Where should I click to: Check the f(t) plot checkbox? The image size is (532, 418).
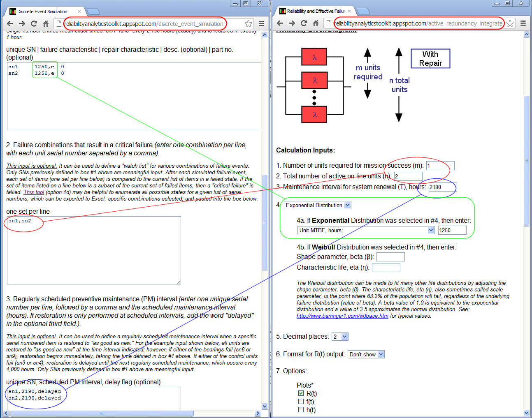[x=301, y=402]
